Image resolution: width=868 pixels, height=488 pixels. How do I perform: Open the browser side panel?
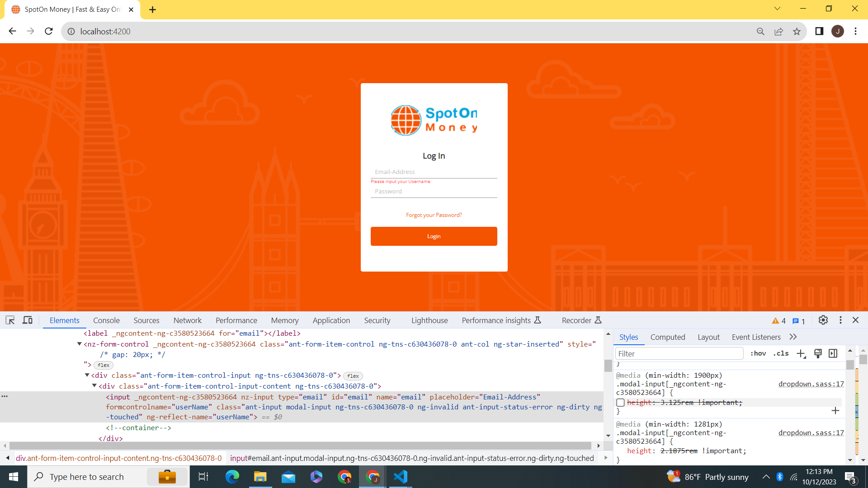[x=819, y=31]
